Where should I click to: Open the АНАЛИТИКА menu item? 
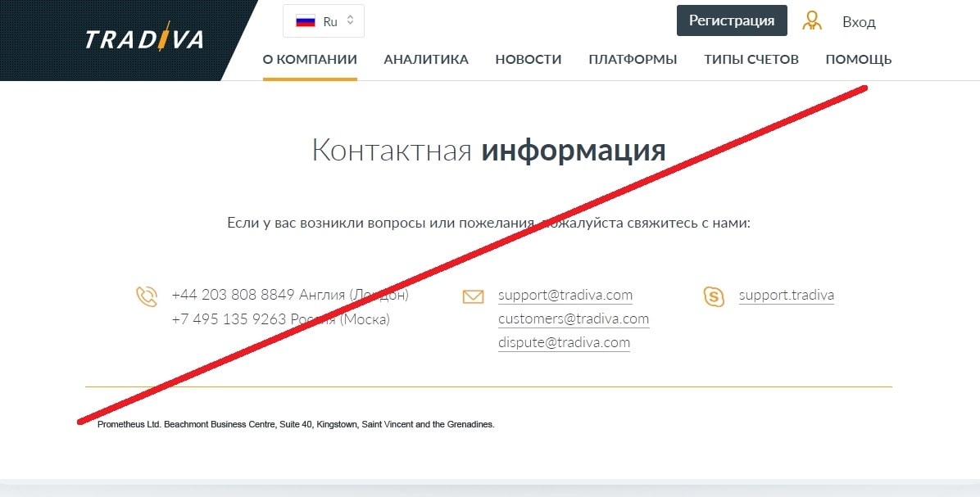pyautogui.click(x=426, y=59)
